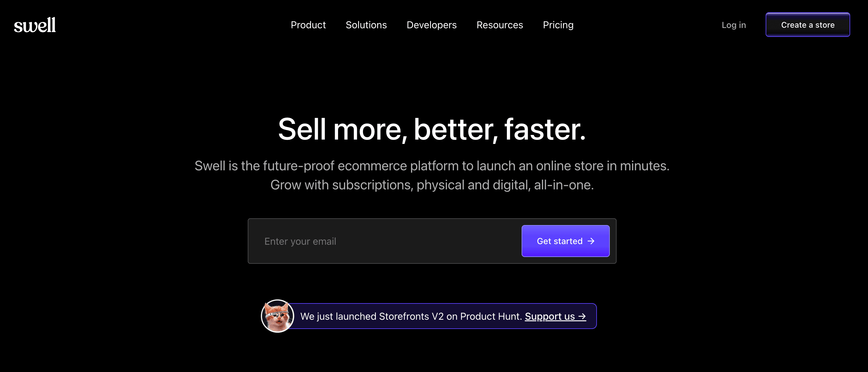The image size is (868, 372).
Task: Click the arrow beside Support us
Action: pos(582,316)
